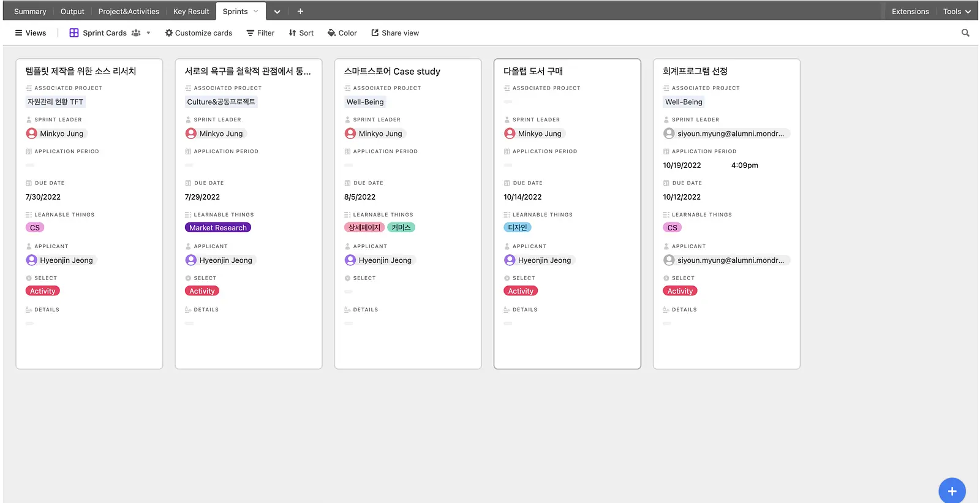
Task: Switch to the Project&Activities tab
Action: (129, 12)
